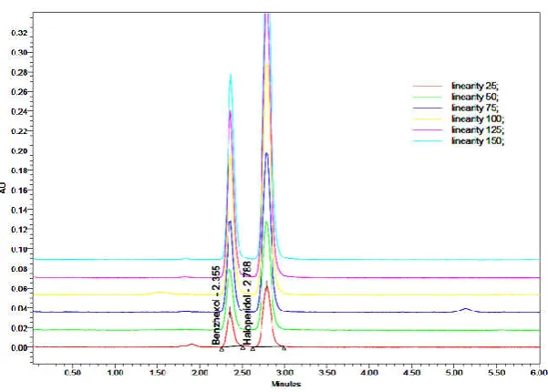
Task: Click the red linearity 25 legend line
Action: pyautogui.click(x=428, y=86)
